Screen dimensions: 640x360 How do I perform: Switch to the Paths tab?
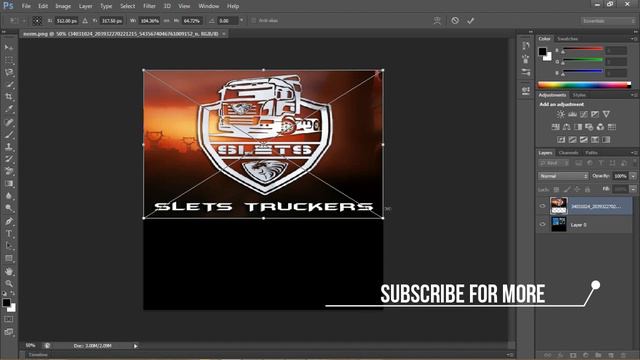pyautogui.click(x=591, y=153)
